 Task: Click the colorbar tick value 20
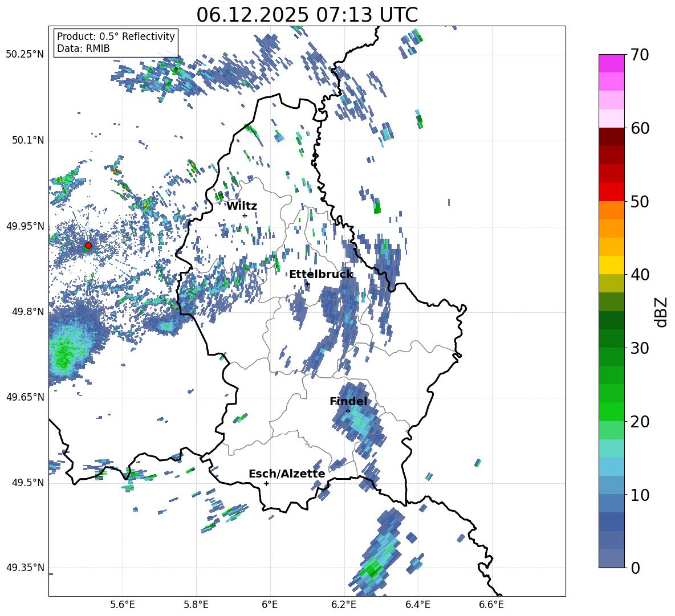point(640,422)
